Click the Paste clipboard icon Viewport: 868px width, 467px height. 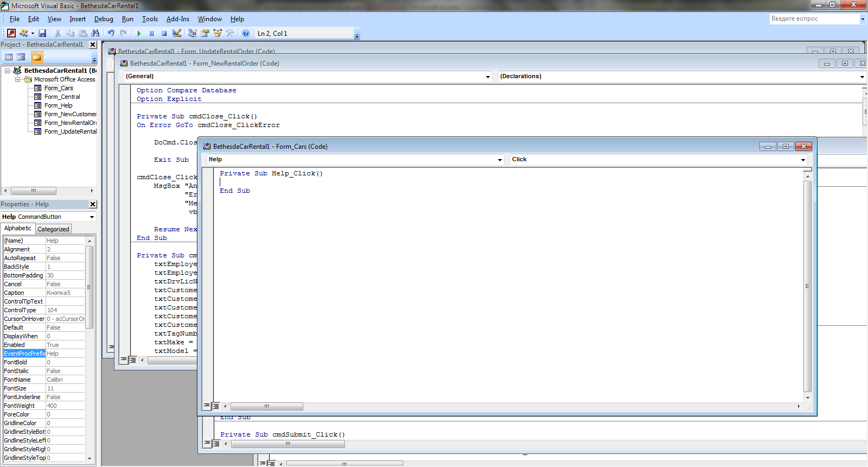82,33
